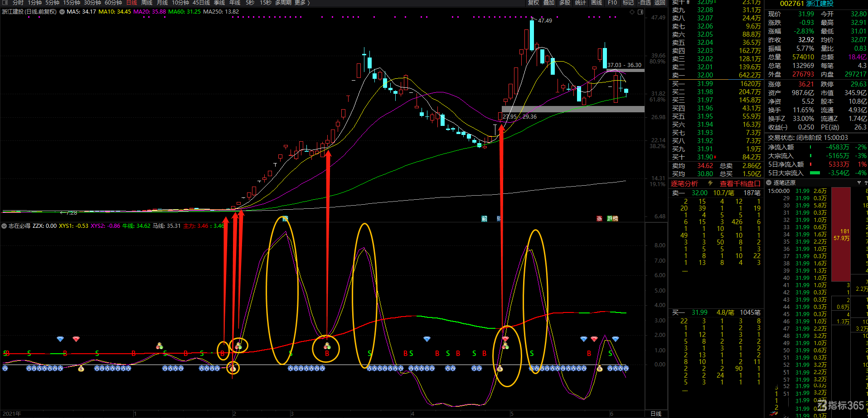The height and width of the screenshot is (418, 868).
Task: Click the 多股 button
Action: click(x=565, y=3)
